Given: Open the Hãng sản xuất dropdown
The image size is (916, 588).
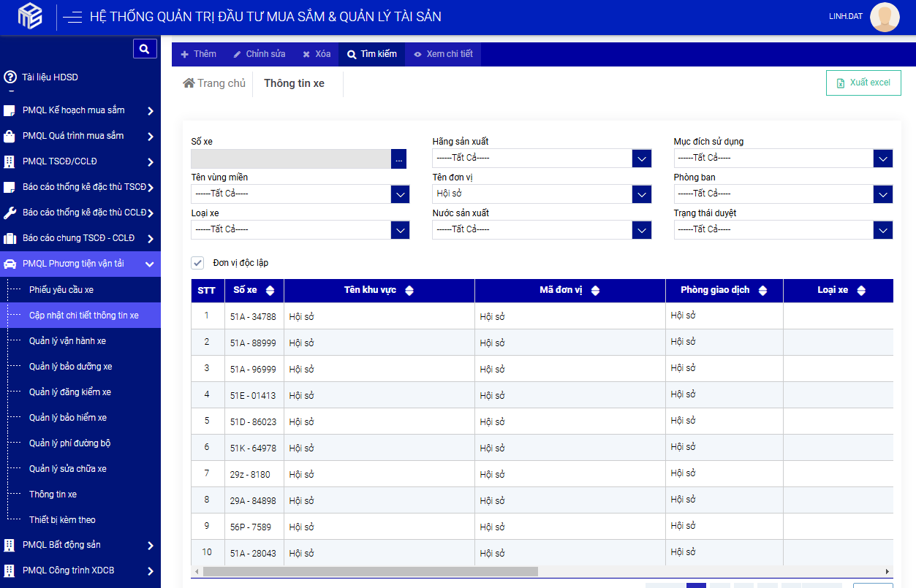Looking at the screenshot, I should pos(641,159).
